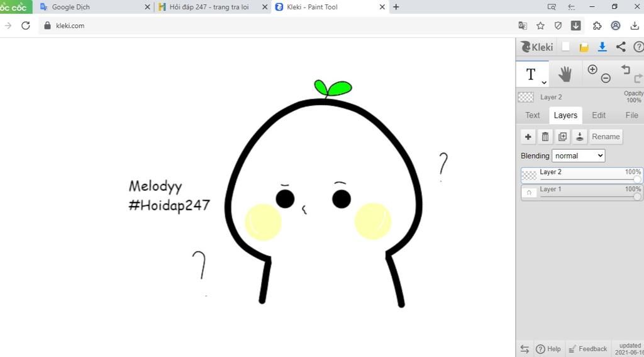Save the image with the blue download arrow
Screen dimensions: 644x357
(x=602, y=47)
